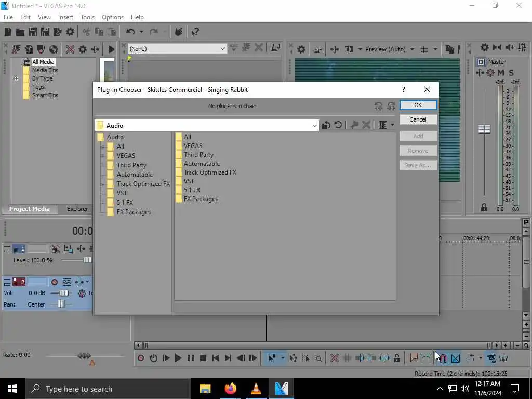Open the File menu
532x399 pixels.
click(8, 17)
